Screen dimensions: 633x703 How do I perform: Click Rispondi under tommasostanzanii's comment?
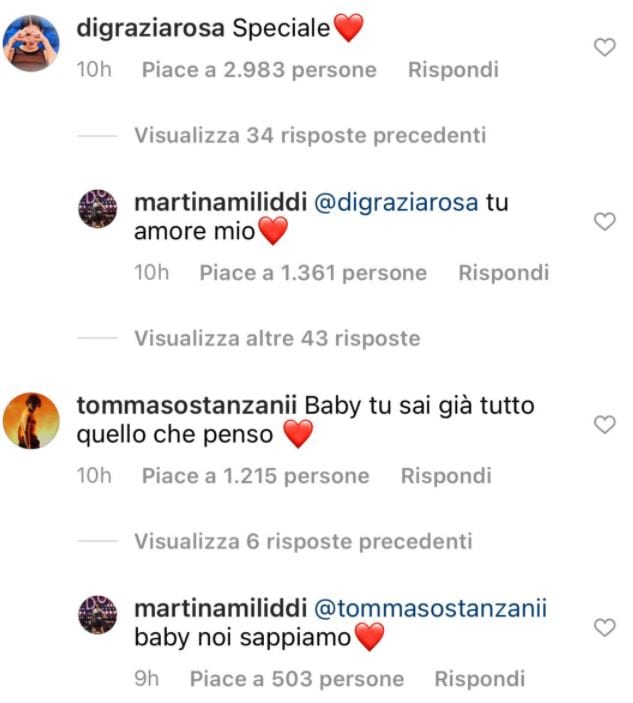446,476
